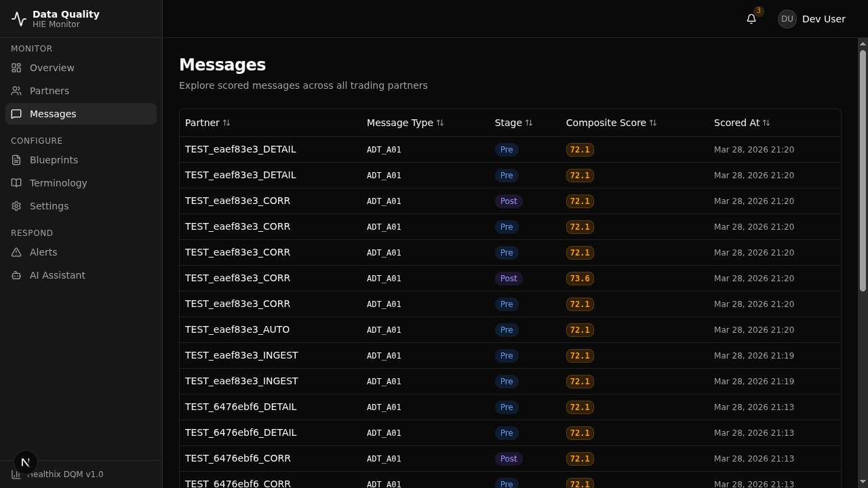Click the Partners people icon in sidebar

coord(16,90)
